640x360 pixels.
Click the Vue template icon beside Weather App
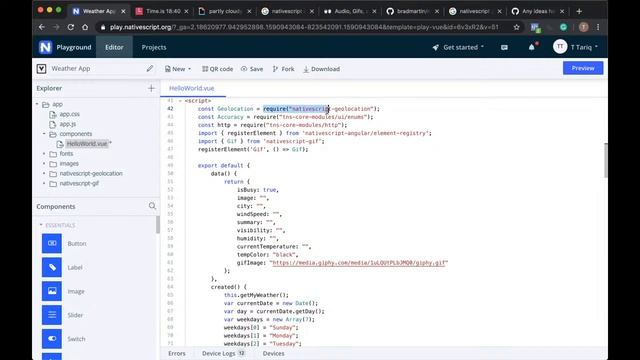pyautogui.click(x=41, y=69)
